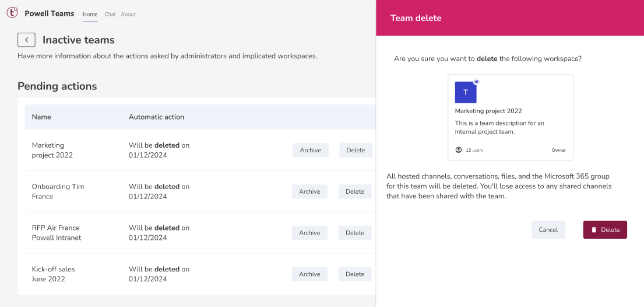
Task: Delete RFP Air France Powell Intranet
Action: [x=355, y=233]
